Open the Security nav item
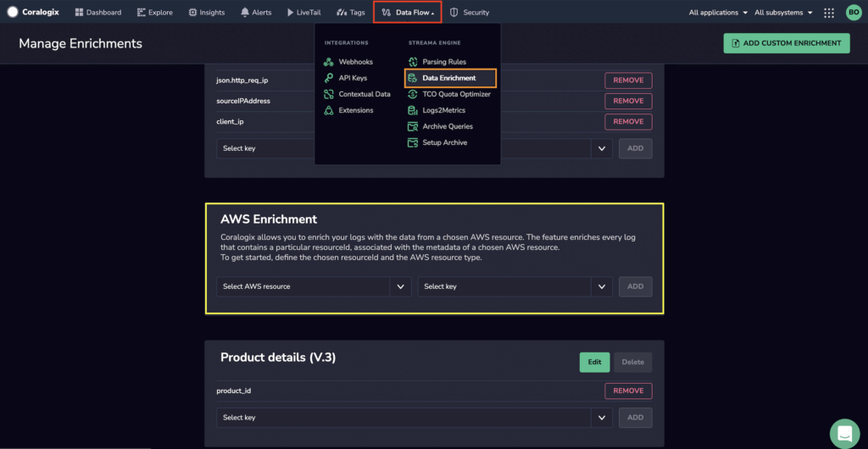The image size is (868, 449). [470, 12]
